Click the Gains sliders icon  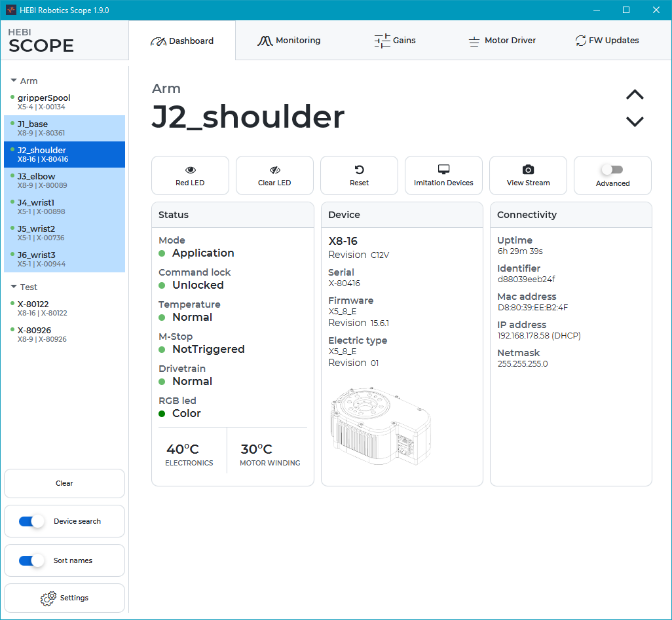click(382, 40)
